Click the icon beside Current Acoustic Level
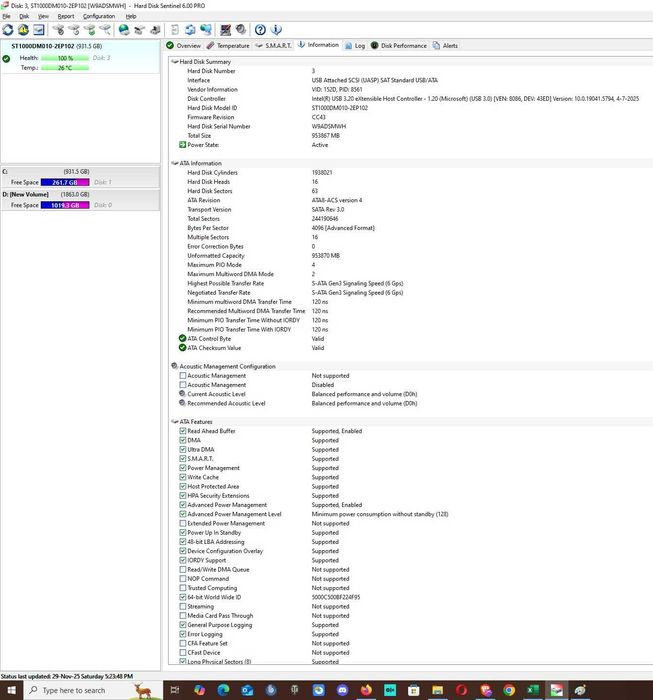 (x=182, y=394)
